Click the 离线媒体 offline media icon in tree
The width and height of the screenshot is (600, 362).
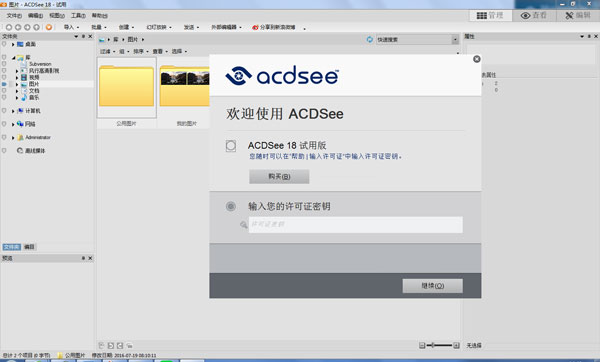point(20,150)
